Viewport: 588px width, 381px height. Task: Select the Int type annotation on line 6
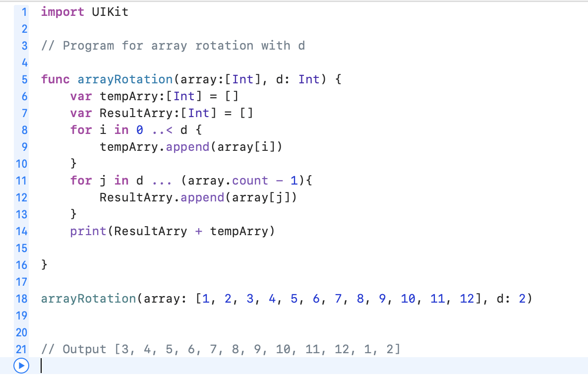tap(184, 96)
